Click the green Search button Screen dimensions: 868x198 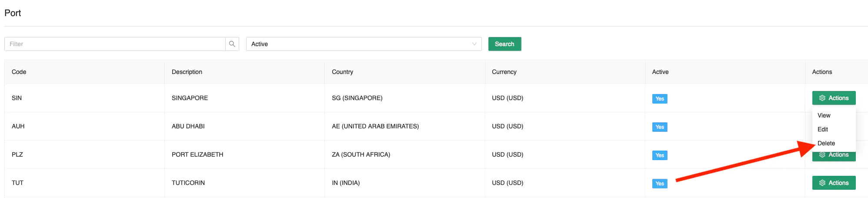click(504, 44)
